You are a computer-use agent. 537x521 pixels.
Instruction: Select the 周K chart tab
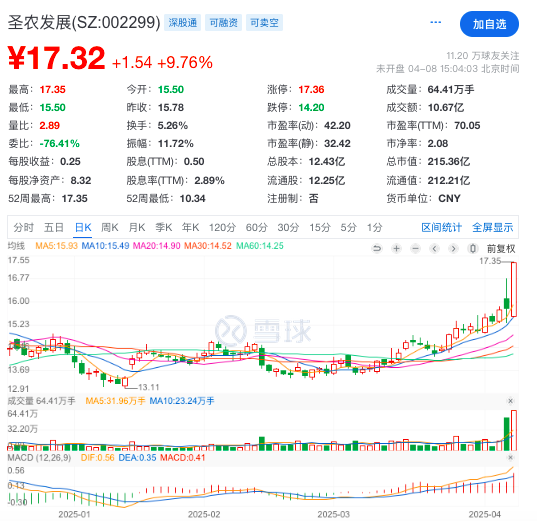(110, 227)
